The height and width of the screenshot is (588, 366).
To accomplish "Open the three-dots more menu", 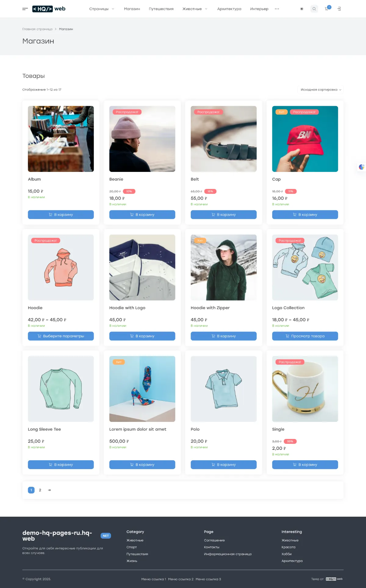I will click(x=277, y=9).
